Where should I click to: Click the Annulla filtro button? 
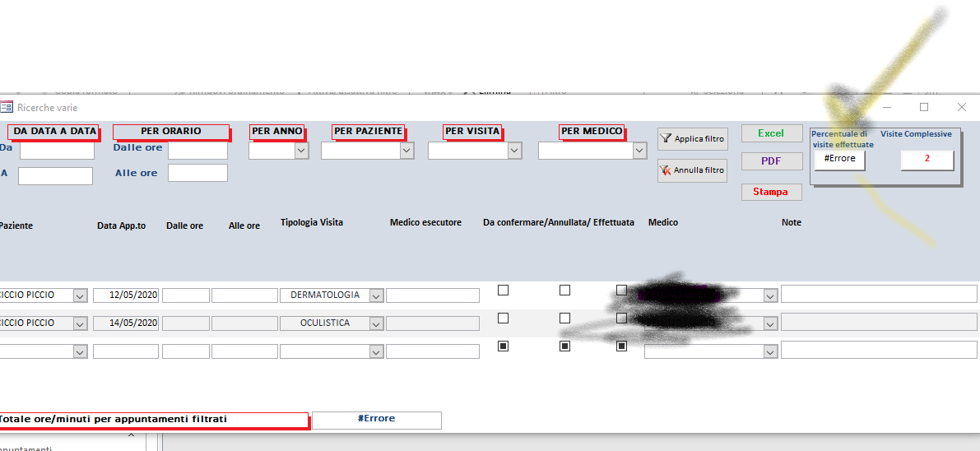click(693, 170)
